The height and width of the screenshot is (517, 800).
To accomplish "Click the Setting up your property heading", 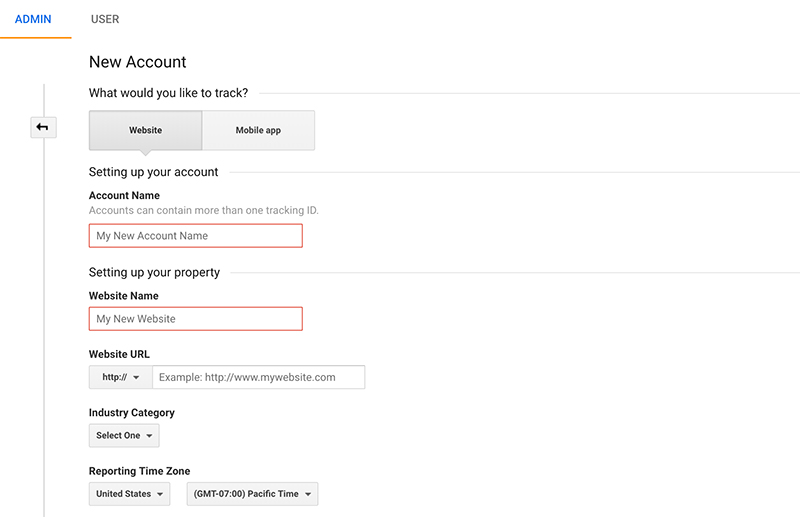I will pos(154,273).
